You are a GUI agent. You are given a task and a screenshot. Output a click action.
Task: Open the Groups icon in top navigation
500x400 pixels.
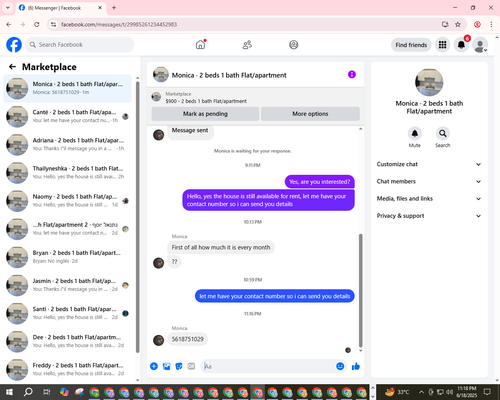point(294,45)
